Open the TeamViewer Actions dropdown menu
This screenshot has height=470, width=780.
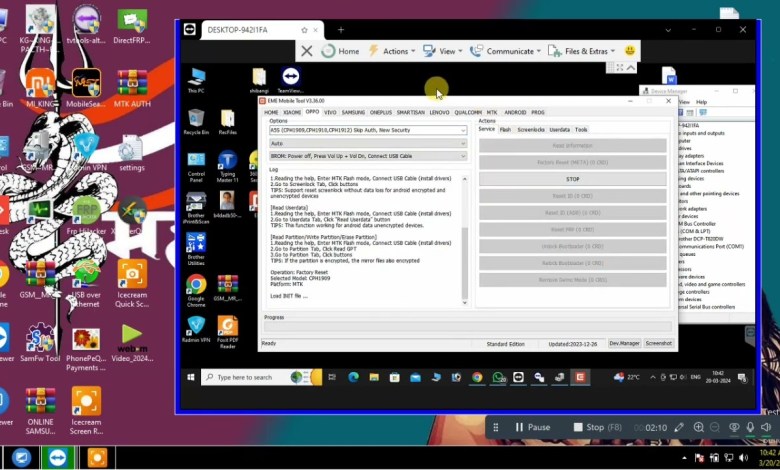[394, 51]
